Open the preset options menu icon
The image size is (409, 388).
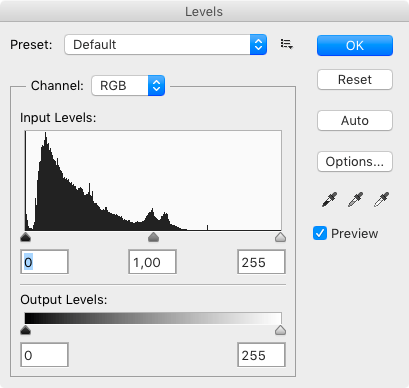coord(287,44)
